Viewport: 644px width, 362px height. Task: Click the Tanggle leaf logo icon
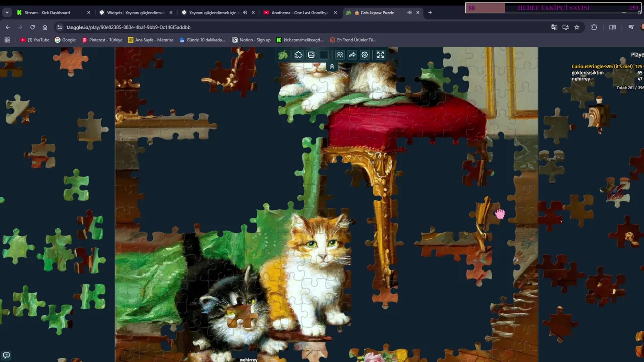click(283, 55)
